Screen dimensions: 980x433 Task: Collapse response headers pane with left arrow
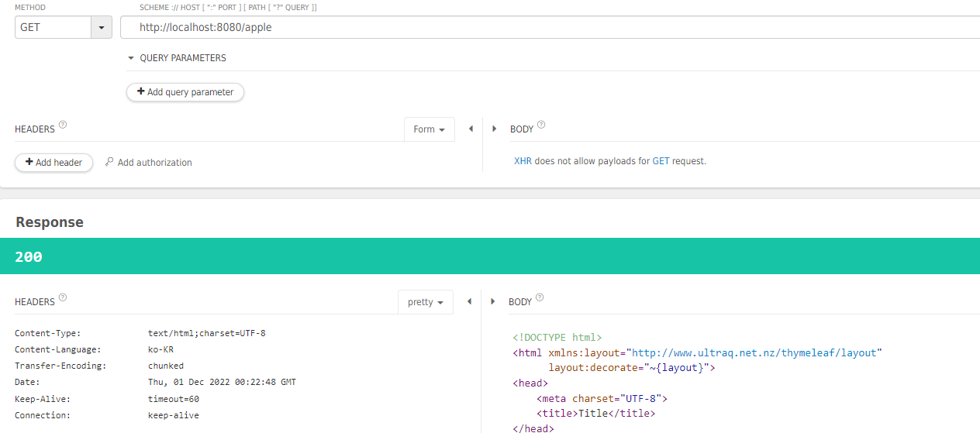pyautogui.click(x=469, y=301)
